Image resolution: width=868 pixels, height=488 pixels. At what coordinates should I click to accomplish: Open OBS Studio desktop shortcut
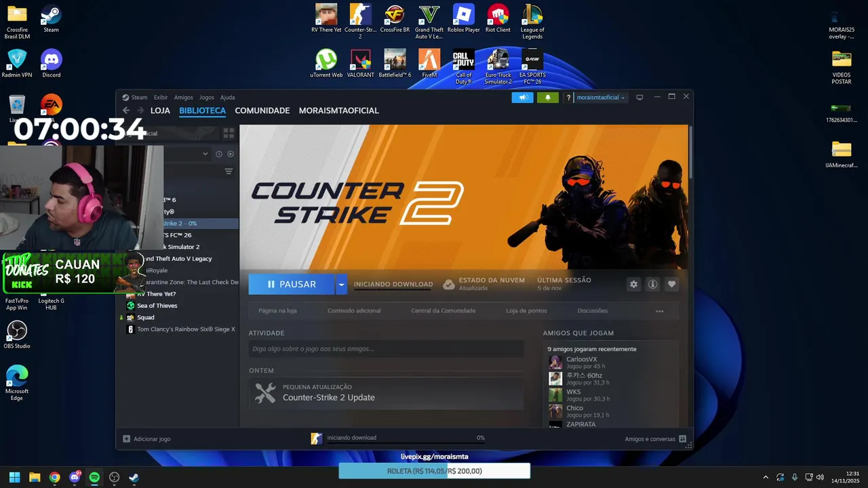coord(17,335)
